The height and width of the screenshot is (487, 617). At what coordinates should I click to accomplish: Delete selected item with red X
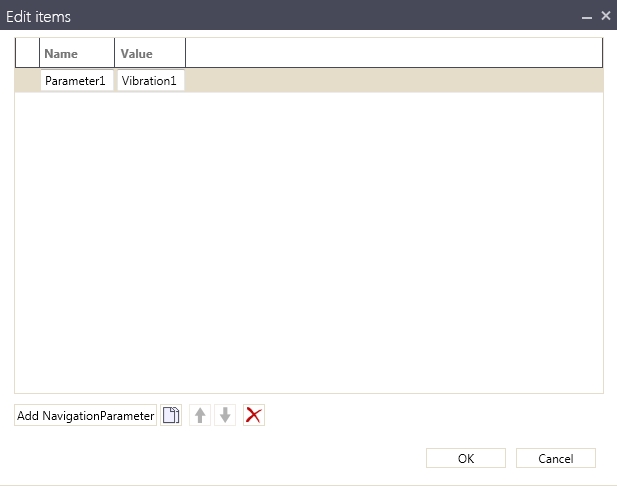(254, 416)
